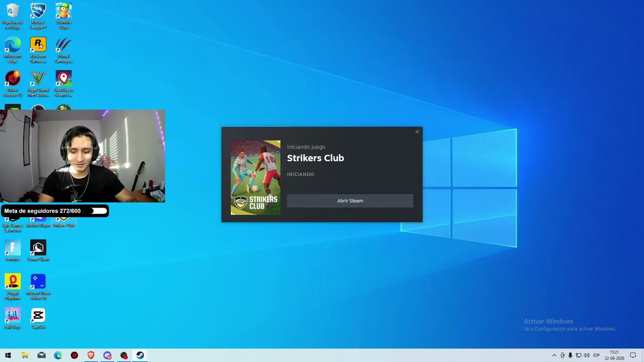
Task: Click the microphone tray icon
Action: click(570, 355)
